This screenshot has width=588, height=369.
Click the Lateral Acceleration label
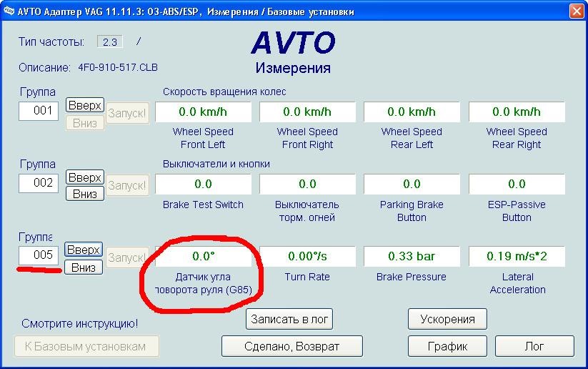click(517, 283)
